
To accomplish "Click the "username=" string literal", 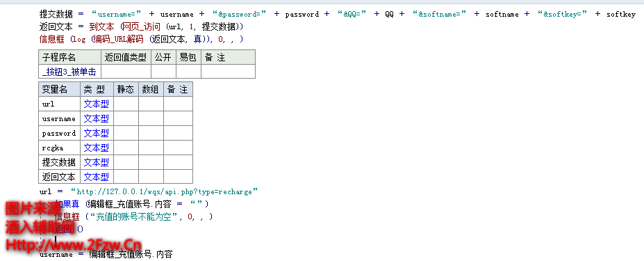I will [116, 14].
